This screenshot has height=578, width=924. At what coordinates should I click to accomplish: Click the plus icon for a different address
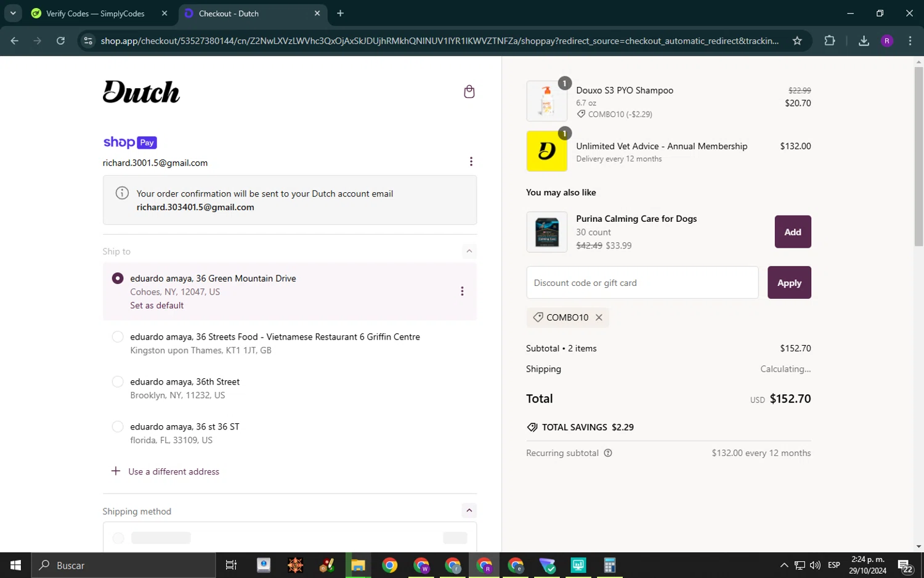115,471
